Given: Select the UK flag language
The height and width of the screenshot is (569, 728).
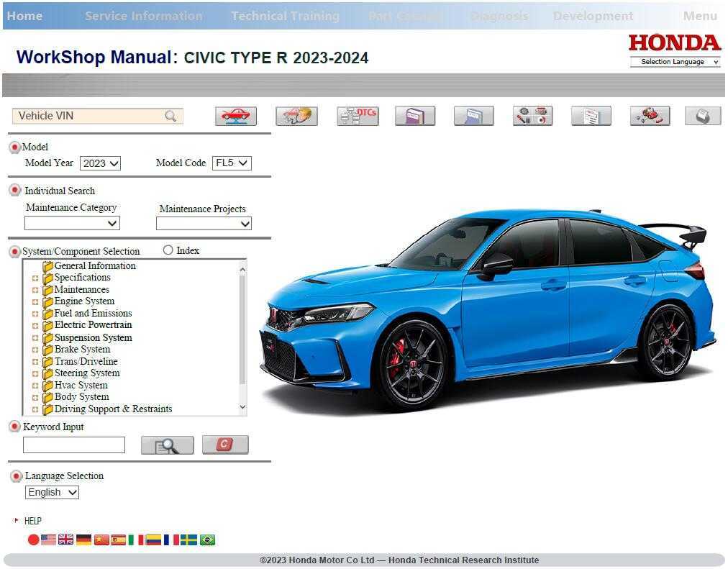Looking at the screenshot, I should coord(65,540).
